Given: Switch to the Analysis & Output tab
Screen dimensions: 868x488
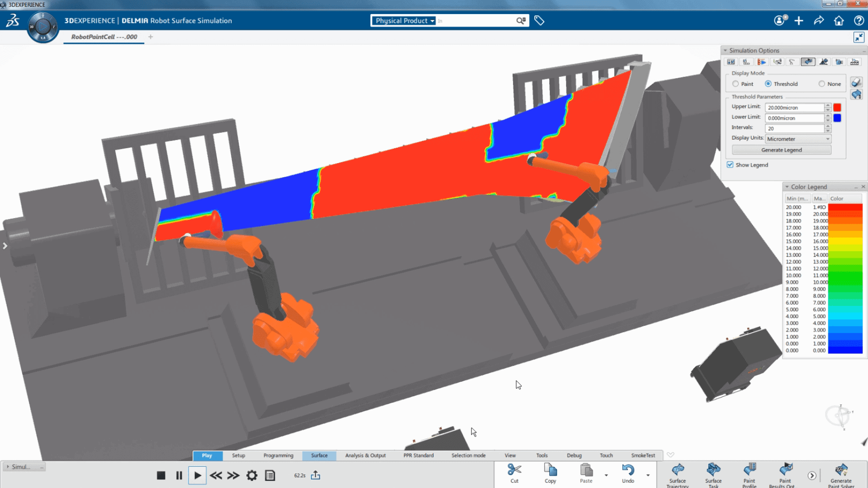Looking at the screenshot, I should click(365, 455).
